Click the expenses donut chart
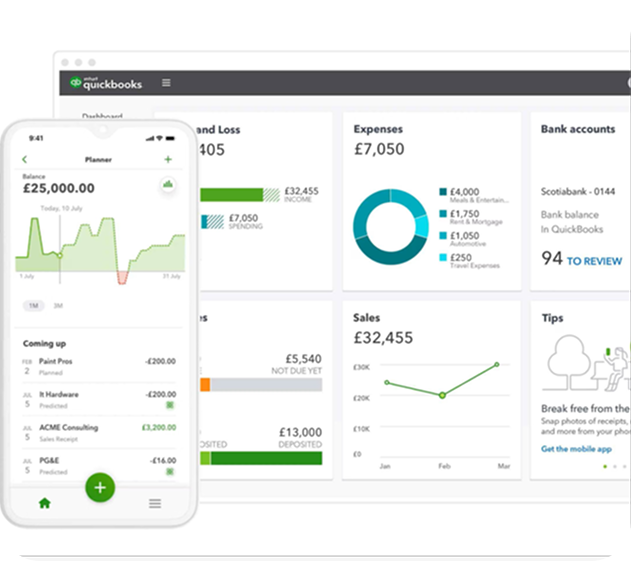Screen dimensions: 631x561 pyautogui.click(x=390, y=227)
